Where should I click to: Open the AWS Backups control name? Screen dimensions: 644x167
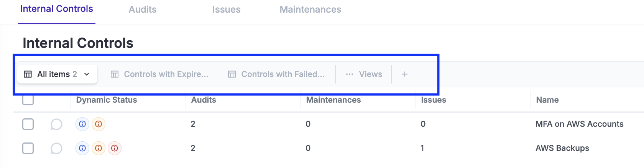[562, 148]
